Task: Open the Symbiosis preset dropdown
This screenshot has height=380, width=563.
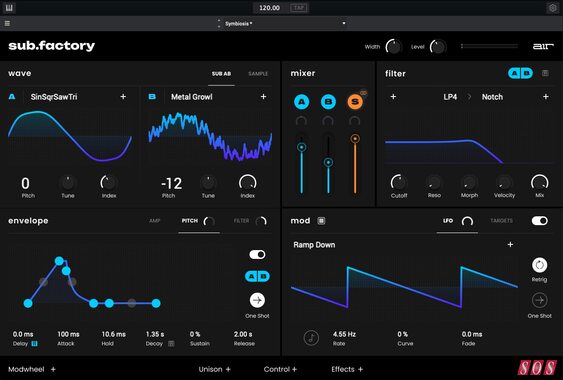Action: (x=344, y=23)
